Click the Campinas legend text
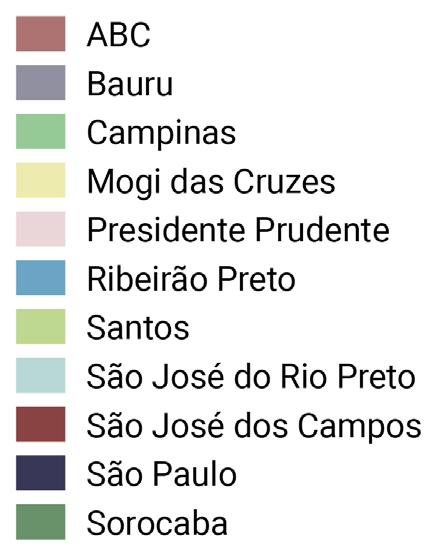The height and width of the screenshot is (555, 437). pyautogui.click(x=161, y=133)
